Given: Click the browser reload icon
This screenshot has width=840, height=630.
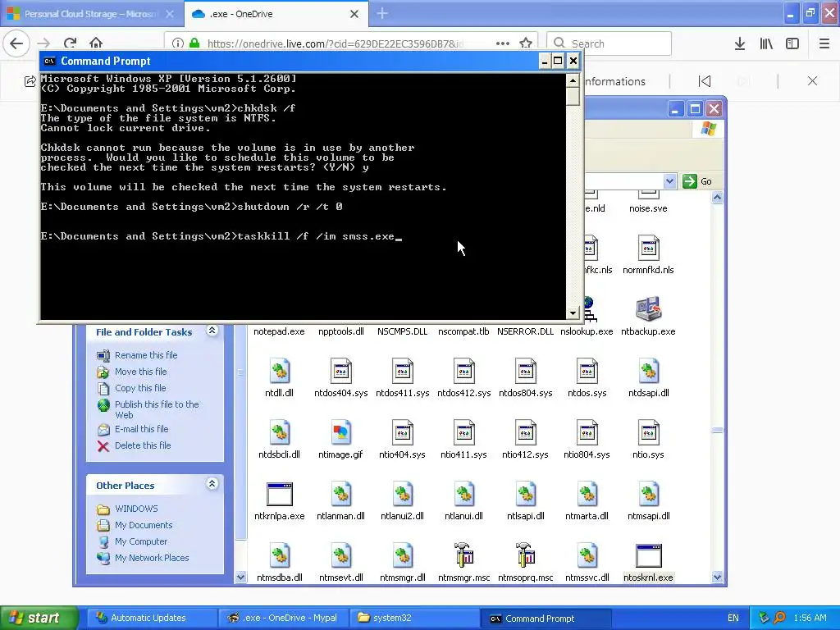Looking at the screenshot, I should tap(70, 43).
